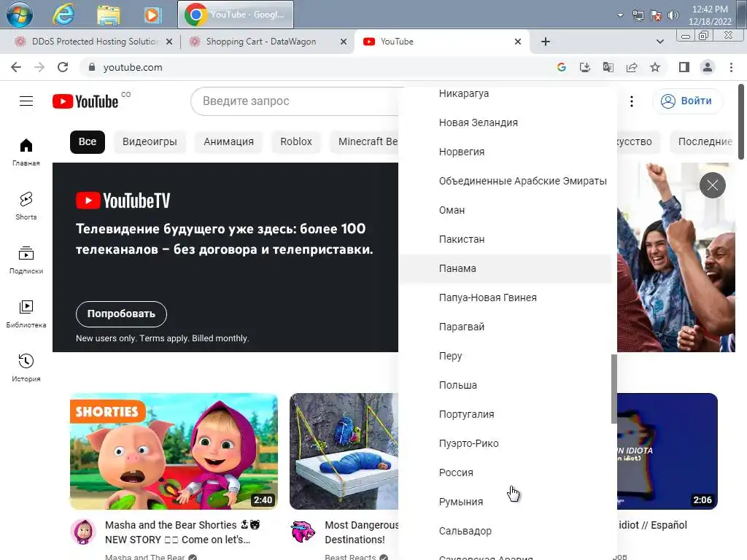Screen dimensions: 747x560
Task: Choose Сальвадор from country list
Action: [x=505, y=531]
